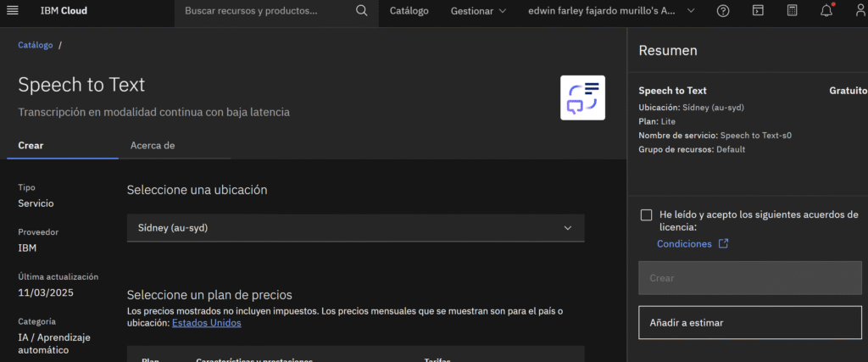Expand the Gestionar menu
The height and width of the screenshot is (362, 868).
click(x=479, y=11)
